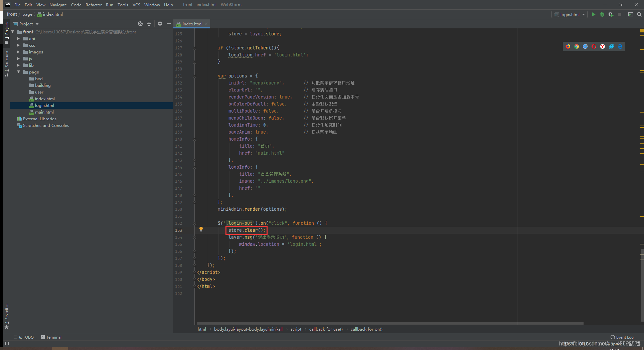Select main.html in project tree

[44, 112]
